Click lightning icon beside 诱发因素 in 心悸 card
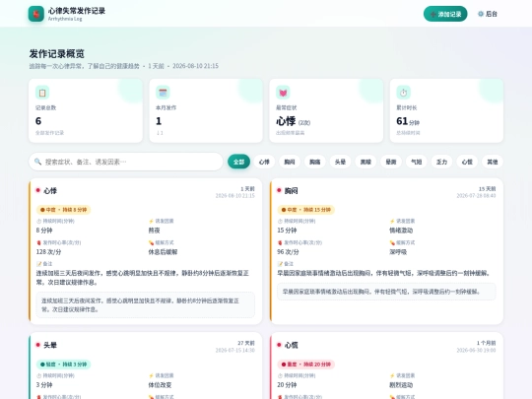This screenshot has width=532, height=399. [x=151, y=222]
